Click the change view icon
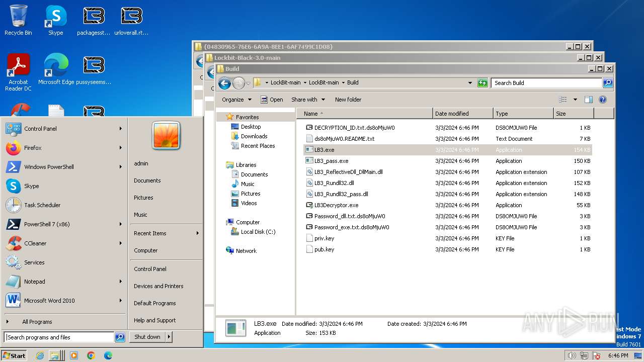The height and width of the screenshot is (362, 644). click(563, 100)
